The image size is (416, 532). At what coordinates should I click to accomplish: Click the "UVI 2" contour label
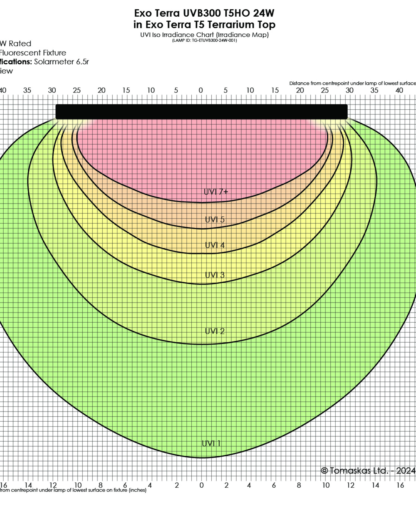click(x=214, y=331)
